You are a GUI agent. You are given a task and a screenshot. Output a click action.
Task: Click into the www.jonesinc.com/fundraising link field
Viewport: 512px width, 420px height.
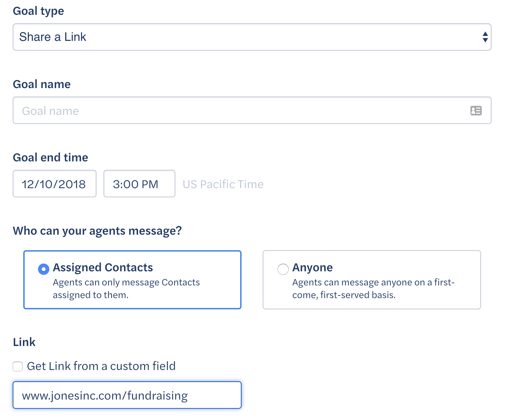(x=127, y=395)
